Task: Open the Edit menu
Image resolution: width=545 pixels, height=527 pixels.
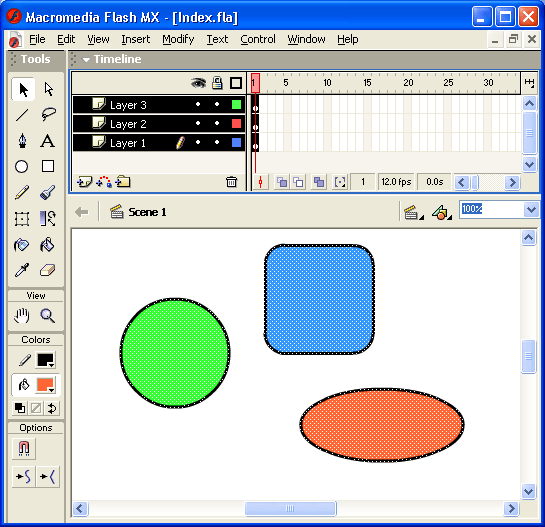Action: coord(66,39)
